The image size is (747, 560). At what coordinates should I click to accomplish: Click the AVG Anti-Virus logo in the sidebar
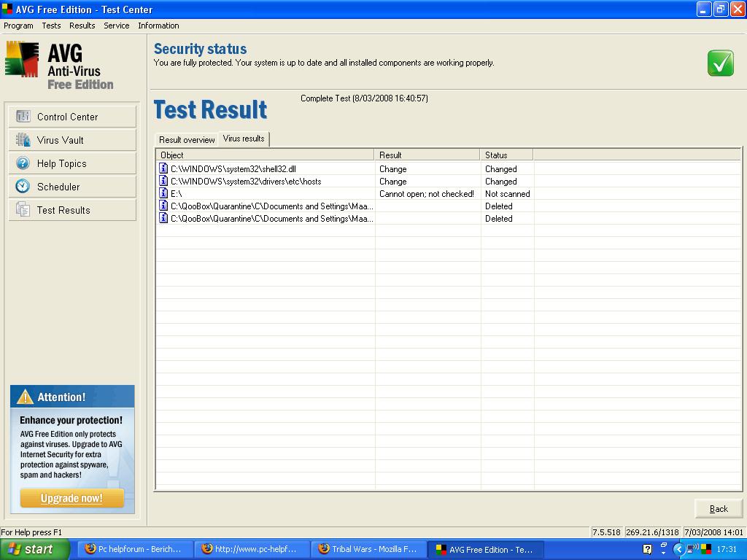(60, 66)
